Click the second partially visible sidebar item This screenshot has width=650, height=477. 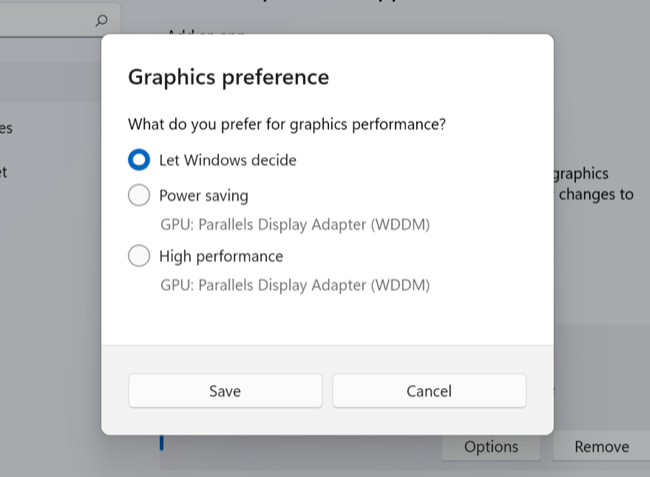pos(4,172)
